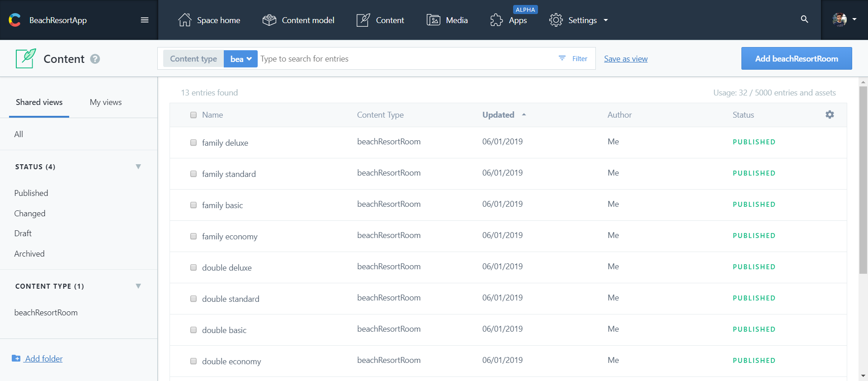Click the Content model box icon

[x=269, y=20]
